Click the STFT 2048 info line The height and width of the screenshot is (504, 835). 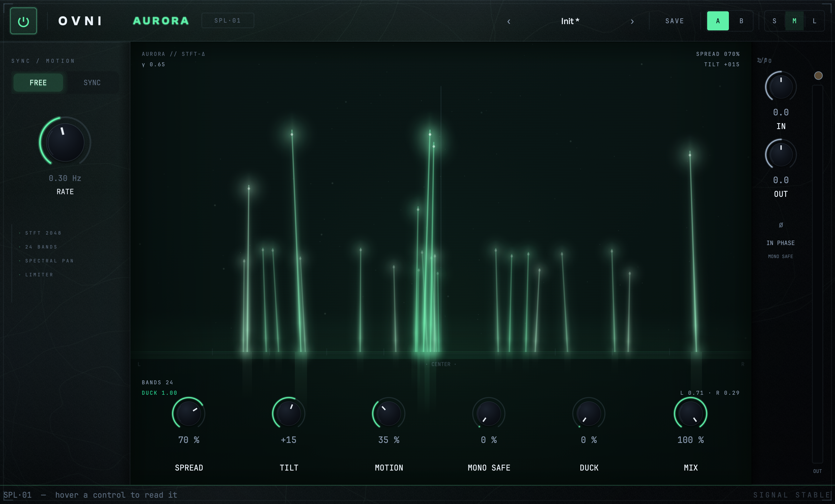point(43,233)
